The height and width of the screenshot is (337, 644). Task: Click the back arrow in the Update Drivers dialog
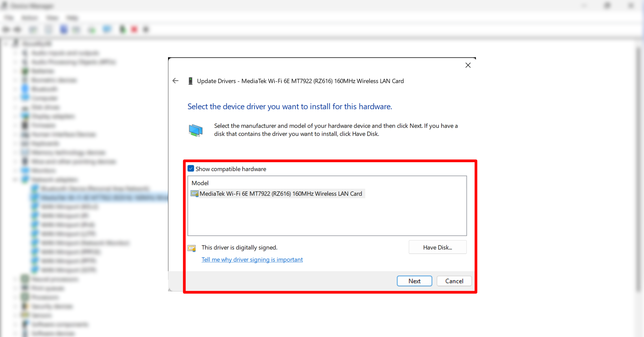click(x=175, y=81)
